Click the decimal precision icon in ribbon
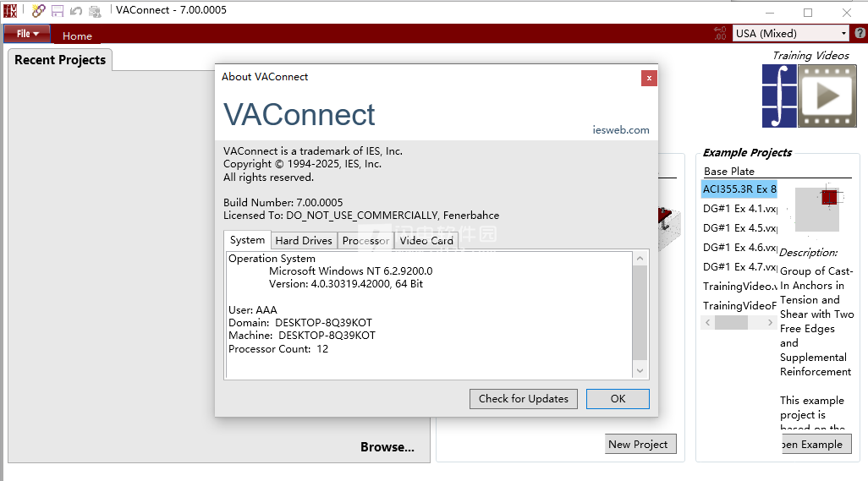 (x=720, y=34)
